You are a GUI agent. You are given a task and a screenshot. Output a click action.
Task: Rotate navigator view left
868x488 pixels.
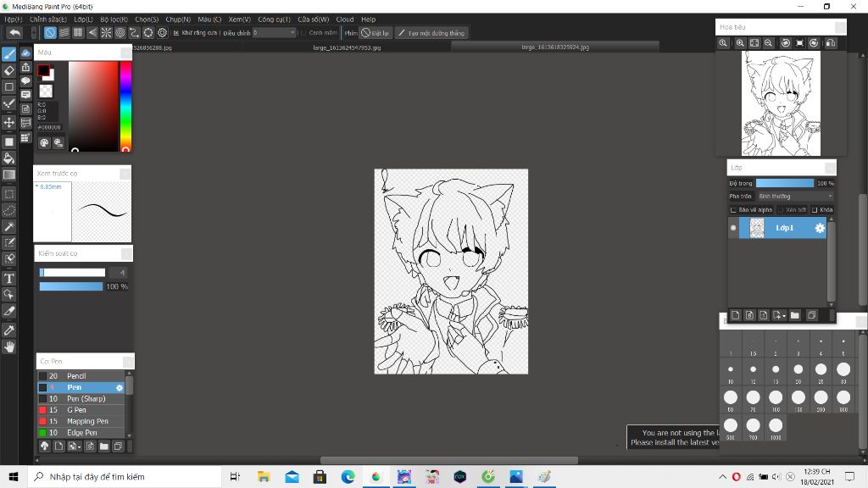point(786,42)
